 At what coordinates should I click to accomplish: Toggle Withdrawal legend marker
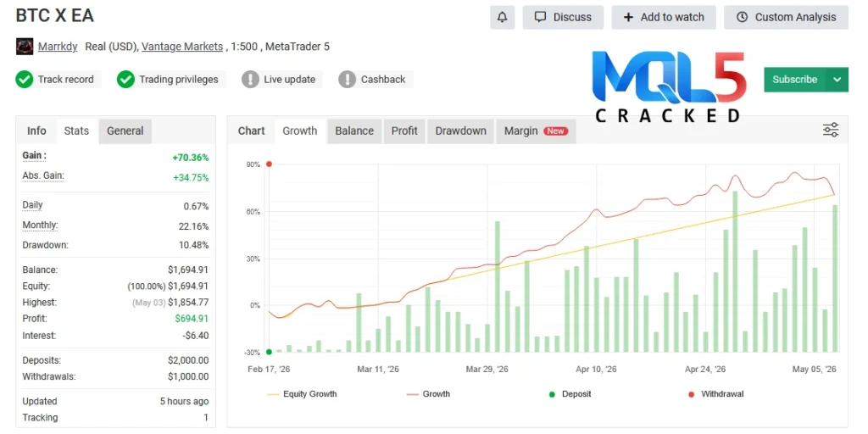[x=715, y=394]
